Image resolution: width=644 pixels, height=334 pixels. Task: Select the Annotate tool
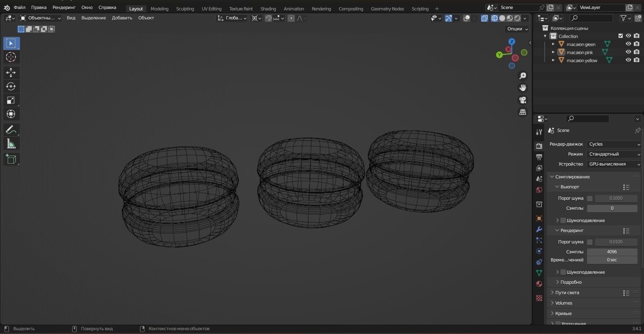point(11,129)
